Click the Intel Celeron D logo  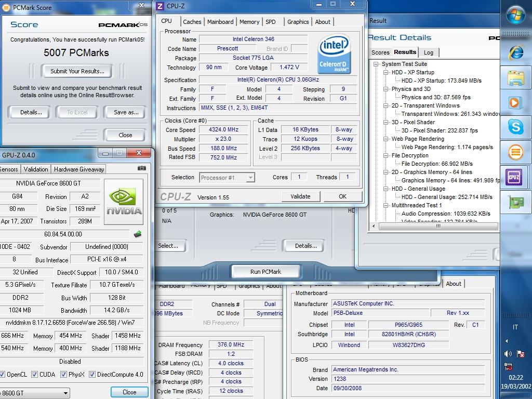pos(334,54)
